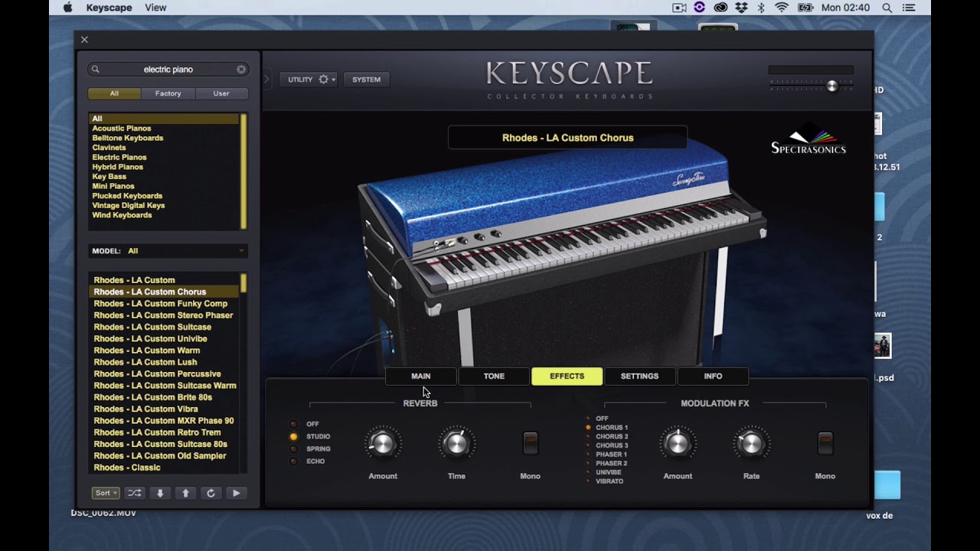Select Clavinets category
The height and width of the screenshot is (551, 980).
(109, 148)
